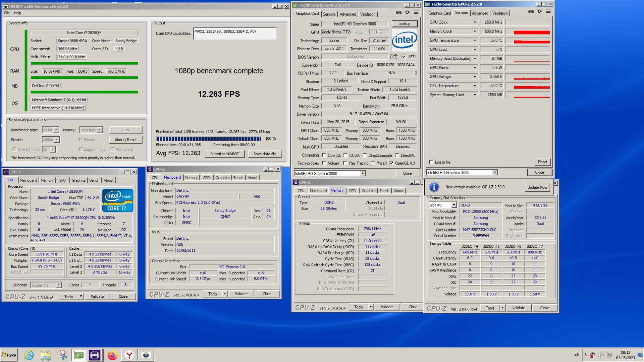Click Used CPU capabilities text field

coord(235,34)
